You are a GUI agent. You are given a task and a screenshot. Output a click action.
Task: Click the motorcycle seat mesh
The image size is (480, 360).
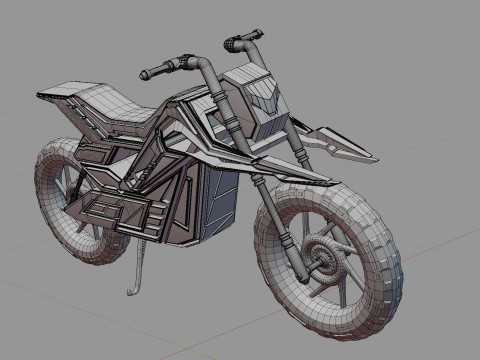(x=118, y=106)
